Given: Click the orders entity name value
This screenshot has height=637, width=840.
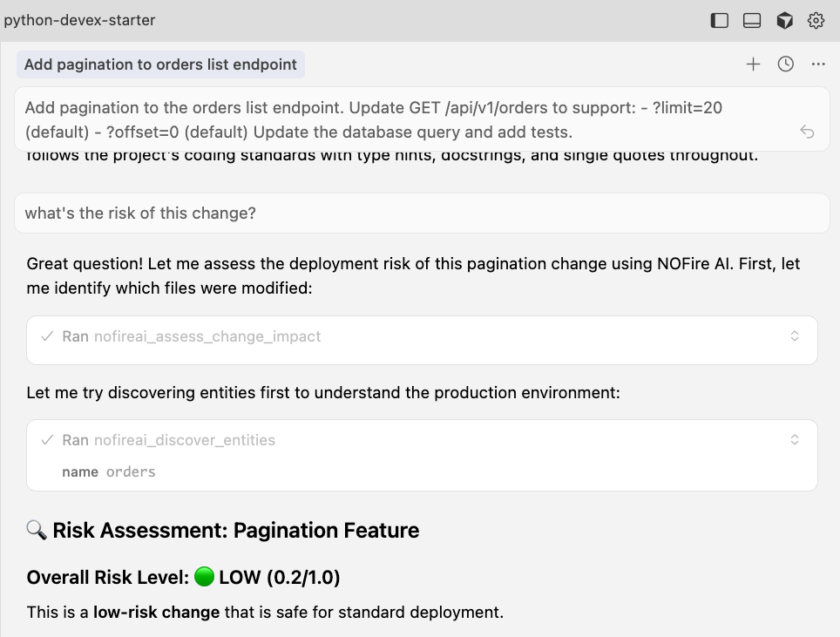Looking at the screenshot, I should tap(130, 471).
